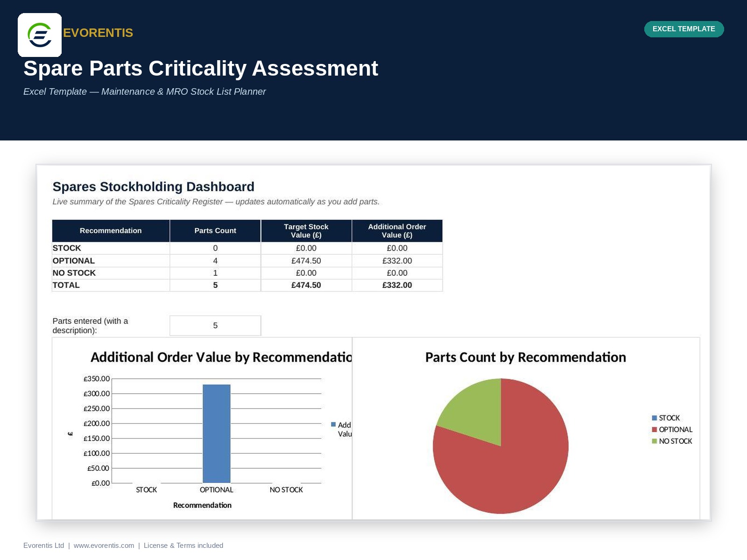
Task: Click License & Terms included text
Action: coord(183,546)
